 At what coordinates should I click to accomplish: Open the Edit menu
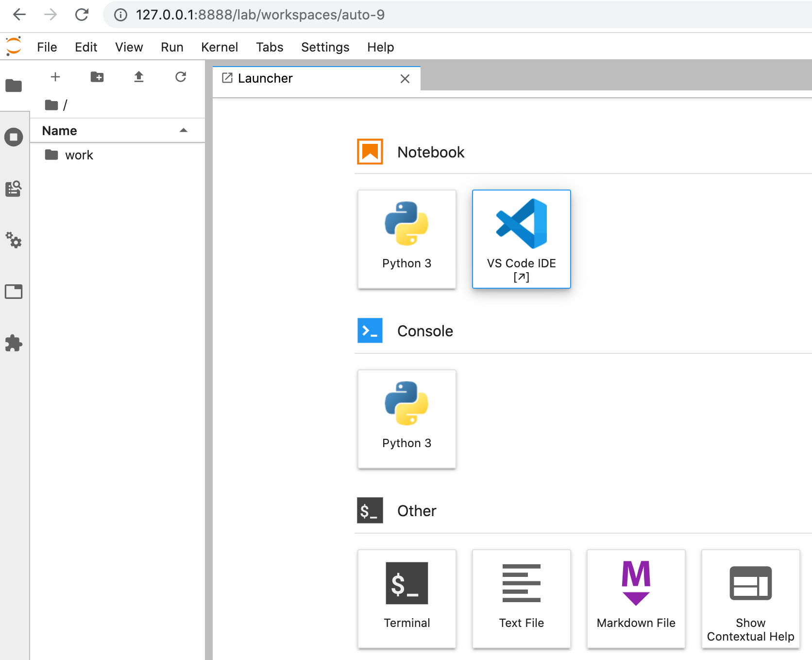86,47
